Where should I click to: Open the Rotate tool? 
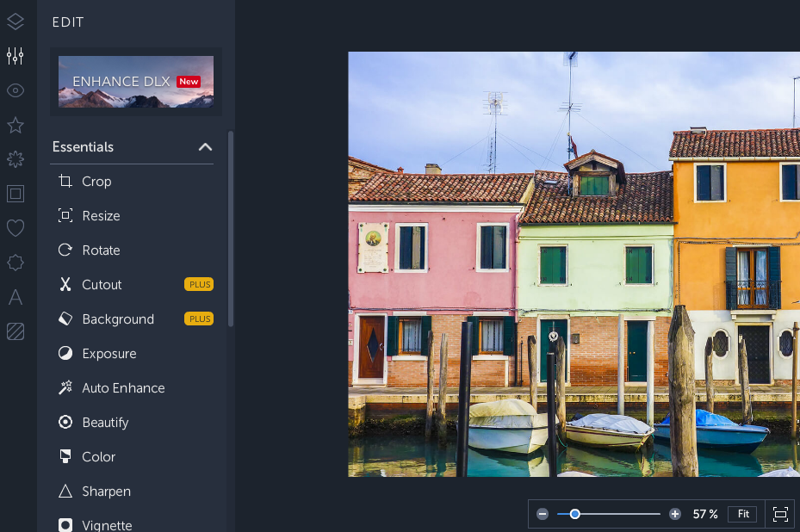(101, 251)
